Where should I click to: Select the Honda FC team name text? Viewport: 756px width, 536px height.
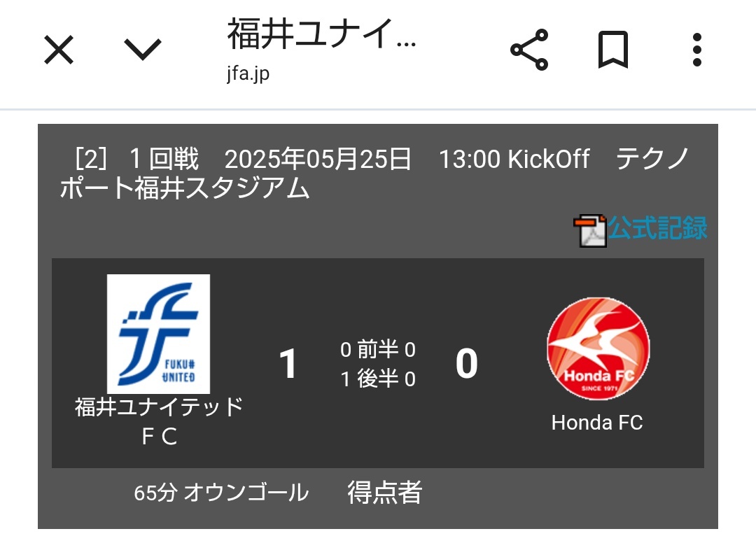[x=597, y=423]
